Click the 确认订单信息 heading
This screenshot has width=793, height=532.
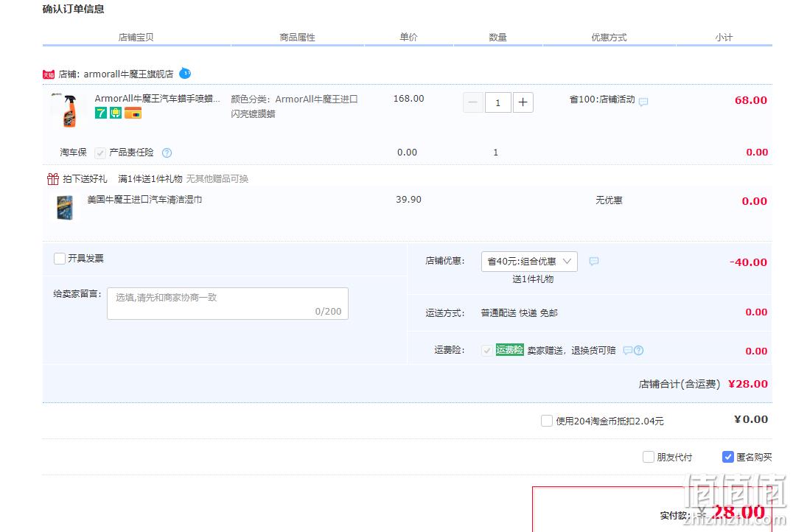tap(74, 9)
